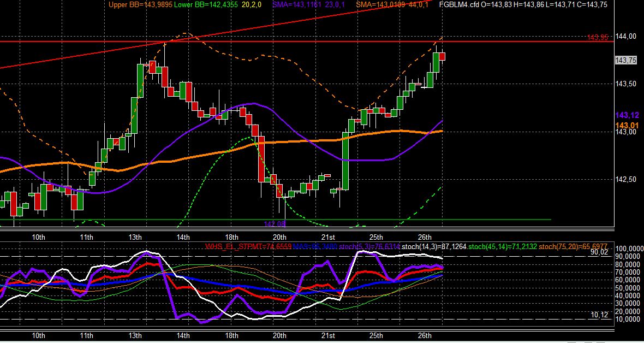This screenshot has height=343, width=644.
Task: Click the 'Lower BB=142,4355' legend label
Action: pyautogui.click(x=206, y=4)
